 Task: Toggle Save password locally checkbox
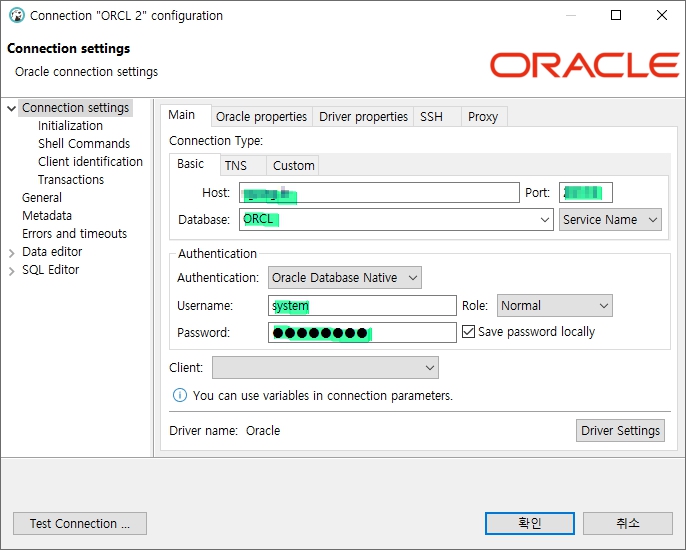click(468, 332)
